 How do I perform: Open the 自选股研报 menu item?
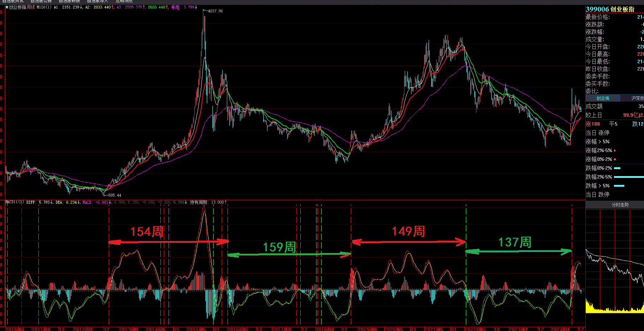click(x=70, y=1)
